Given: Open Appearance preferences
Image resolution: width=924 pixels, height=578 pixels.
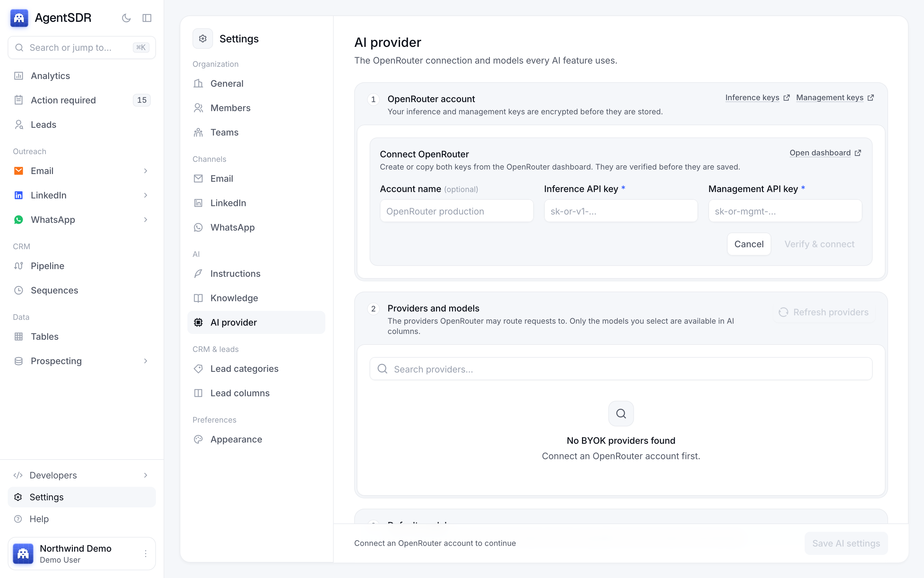Looking at the screenshot, I should click(x=256, y=439).
